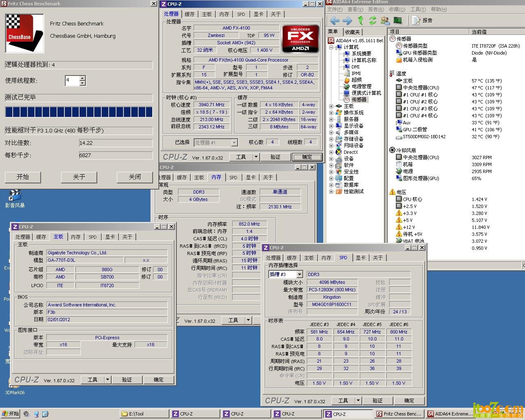This screenshot has height=420, width=525.
Task: Open the 帮助(H) menu in AIDA64
Action: 438,9
